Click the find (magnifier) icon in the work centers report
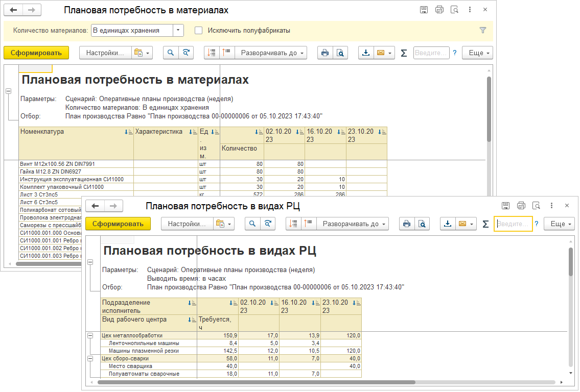This screenshot has height=392, width=580. pos(252,224)
